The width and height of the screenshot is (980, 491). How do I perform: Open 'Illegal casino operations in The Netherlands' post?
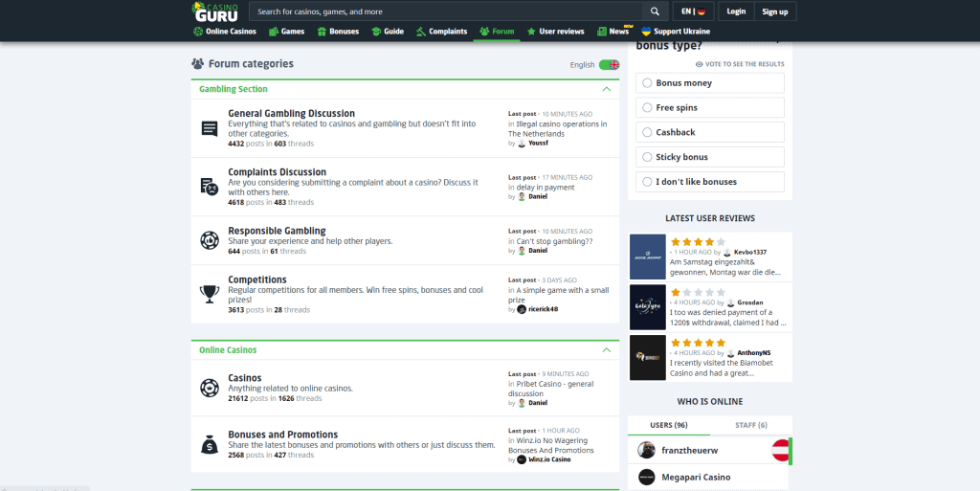(x=558, y=128)
